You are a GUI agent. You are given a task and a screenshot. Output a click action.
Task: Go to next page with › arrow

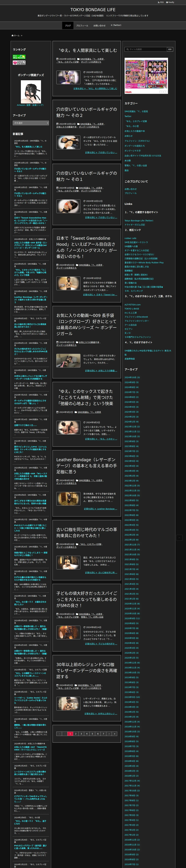pos(109,734)
